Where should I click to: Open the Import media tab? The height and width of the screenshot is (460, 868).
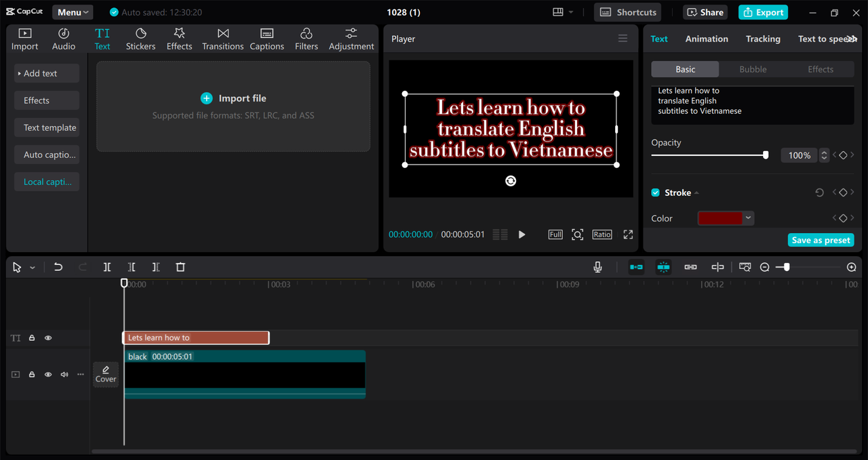click(24, 39)
